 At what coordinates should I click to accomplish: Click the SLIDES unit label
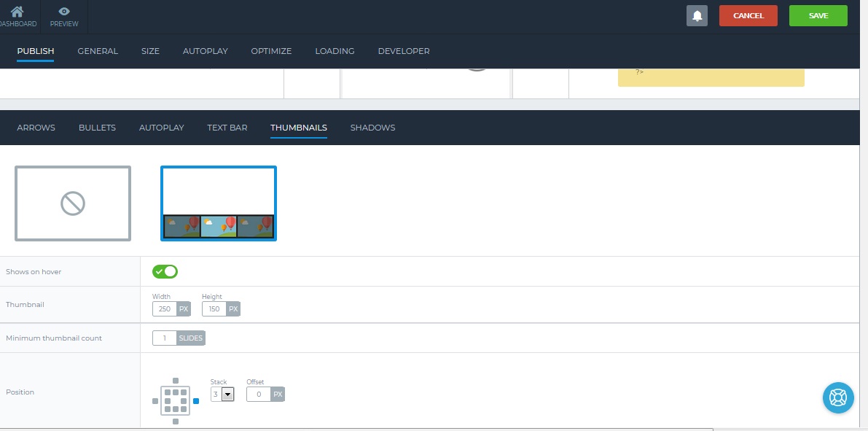[x=191, y=338]
